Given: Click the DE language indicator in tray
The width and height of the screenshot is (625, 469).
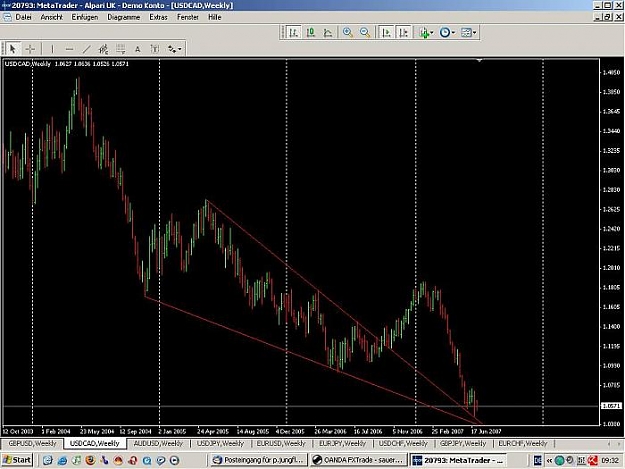Looking at the screenshot, I should point(537,461).
